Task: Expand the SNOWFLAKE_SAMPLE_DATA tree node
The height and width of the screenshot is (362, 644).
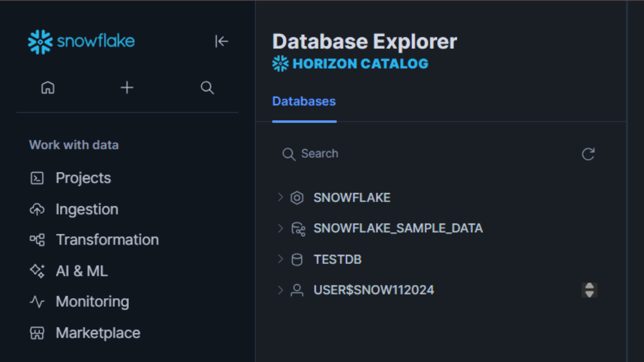Action: (x=281, y=228)
